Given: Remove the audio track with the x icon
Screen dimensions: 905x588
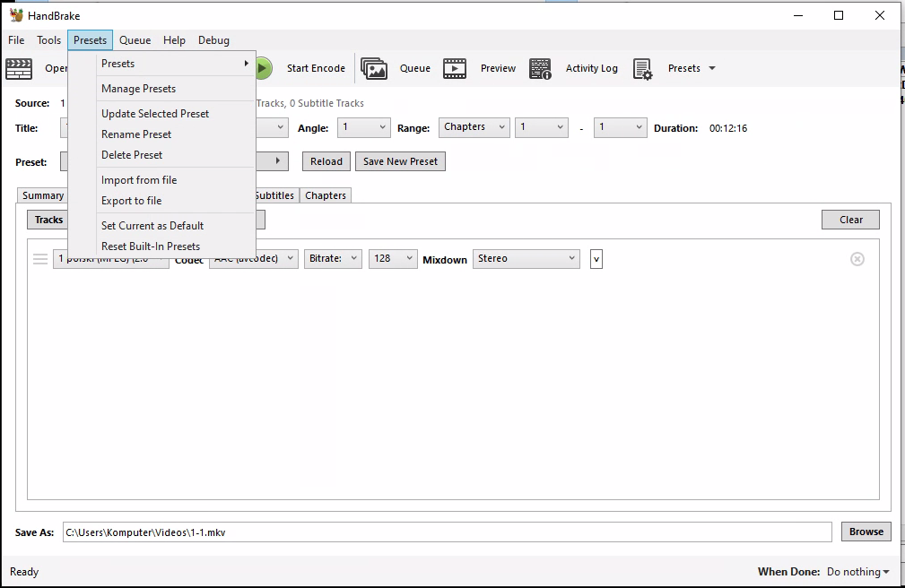Looking at the screenshot, I should [x=857, y=258].
